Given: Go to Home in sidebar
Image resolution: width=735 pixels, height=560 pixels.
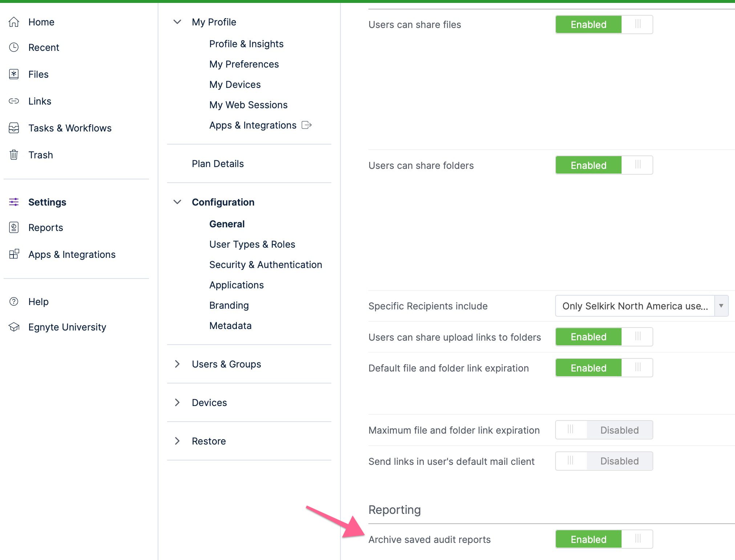Looking at the screenshot, I should click(41, 22).
